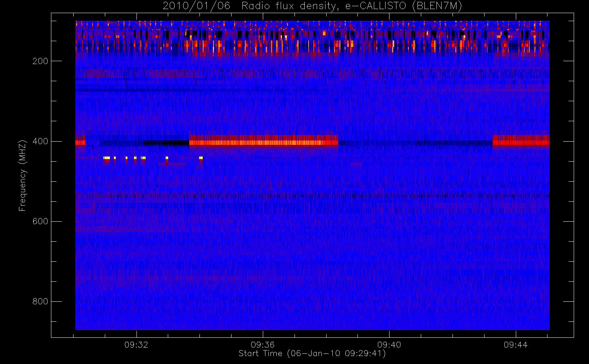589x364 pixels.
Task: Click the red 400 MHz band near 09:44
Action: pyautogui.click(x=521, y=141)
